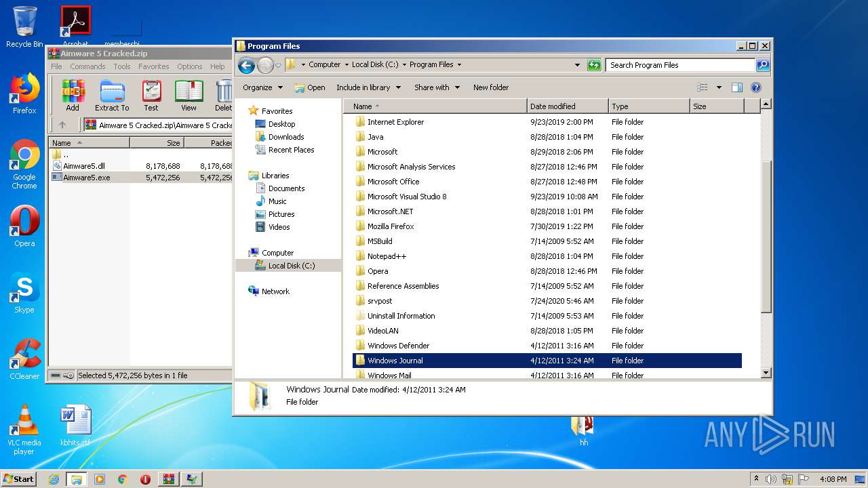Click the scroll up arrow in file list
Image resolution: width=868 pixels, height=488 pixels.
tap(766, 104)
